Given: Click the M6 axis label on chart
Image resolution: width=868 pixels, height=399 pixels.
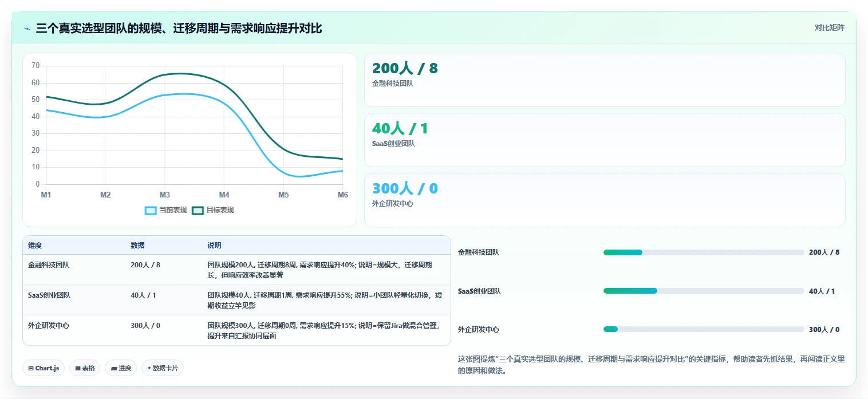Looking at the screenshot, I should click(x=342, y=195).
